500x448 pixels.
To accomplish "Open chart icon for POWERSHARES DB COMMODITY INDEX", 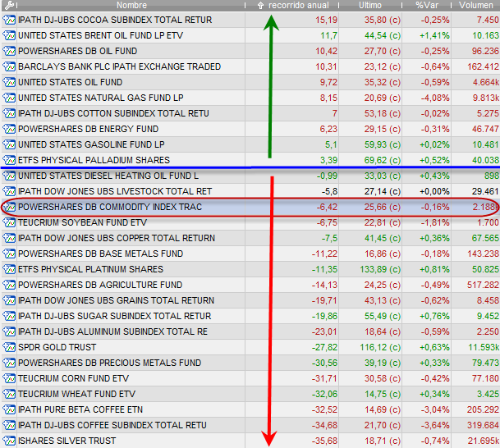I will click(x=9, y=207).
